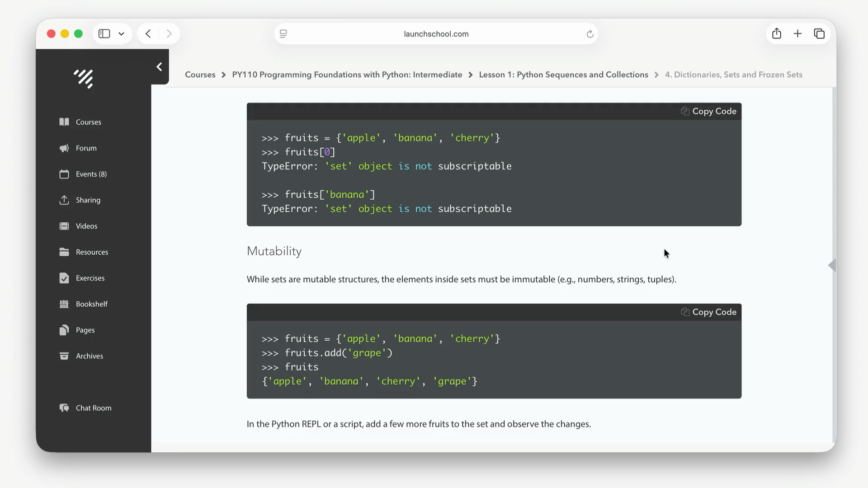The width and height of the screenshot is (868, 488).
Task: Copy Code of the first code block
Action: tap(708, 111)
